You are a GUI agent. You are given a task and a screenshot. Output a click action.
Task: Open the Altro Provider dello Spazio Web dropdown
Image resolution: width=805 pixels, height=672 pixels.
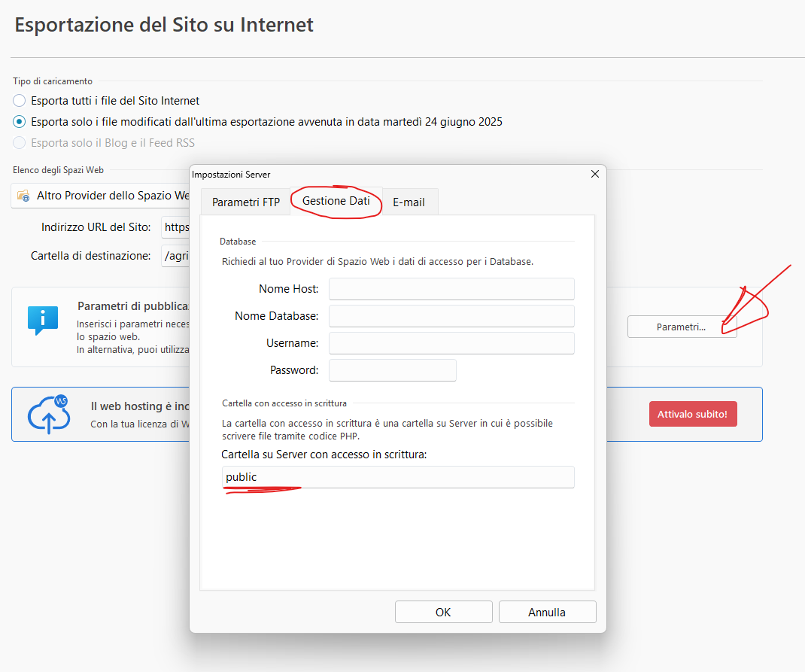[105, 196]
